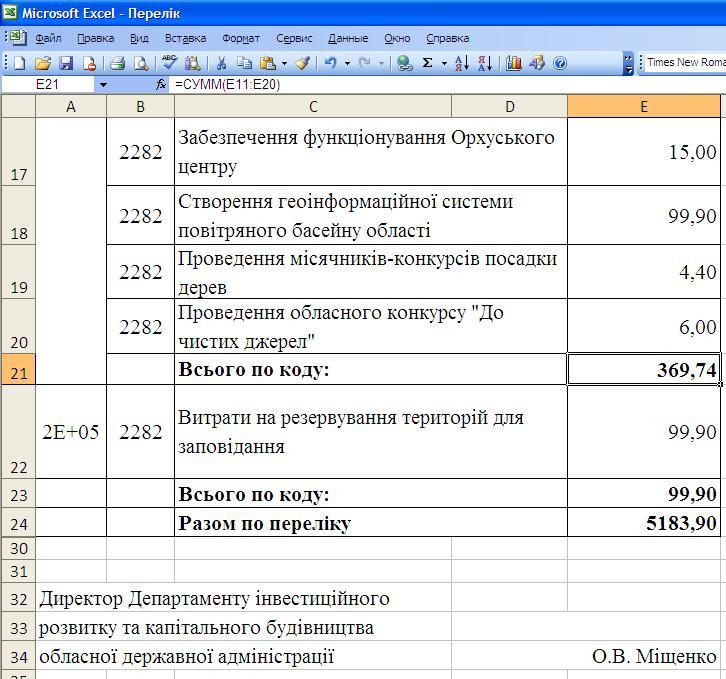The image size is (726, 679).
Task: Click the Cut scissors icon
Action: pyautogui.click(x=221, y=63)
